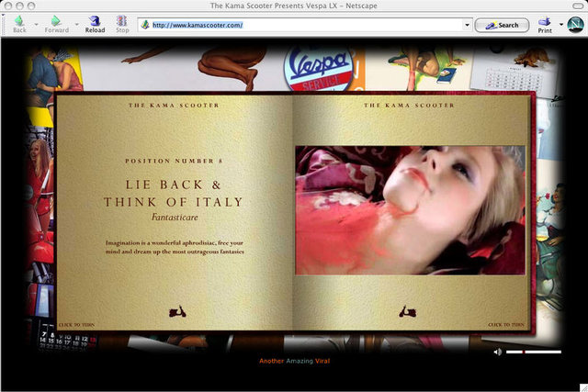
Task: Click the Netscape logo icon
Action: [575, 25]
